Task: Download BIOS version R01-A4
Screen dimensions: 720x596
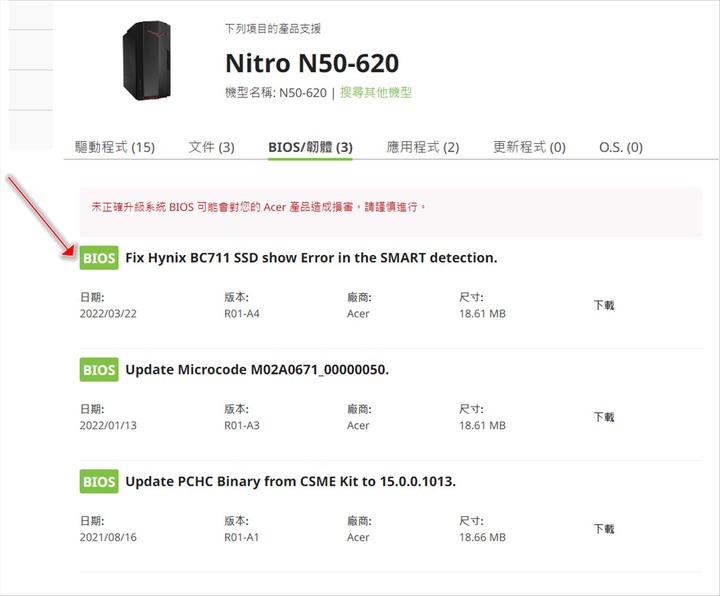Action: pyautogui.click(x=604, y=305)
